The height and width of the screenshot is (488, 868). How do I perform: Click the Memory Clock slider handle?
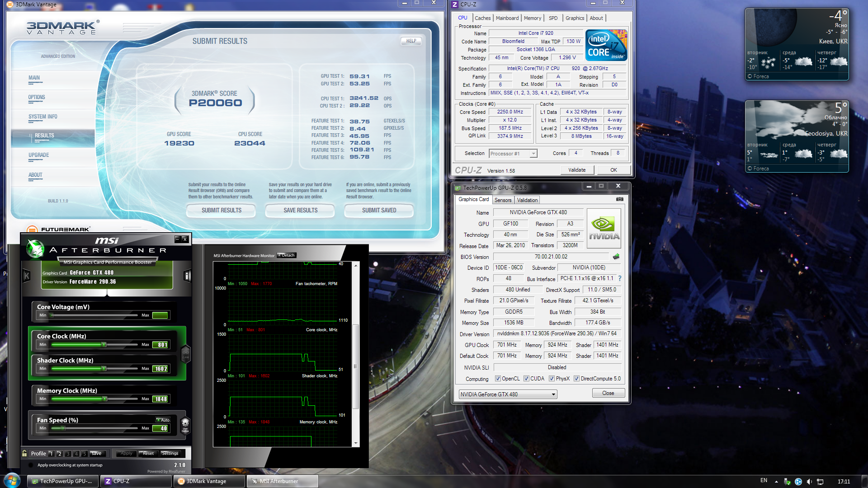coord(105,399)
